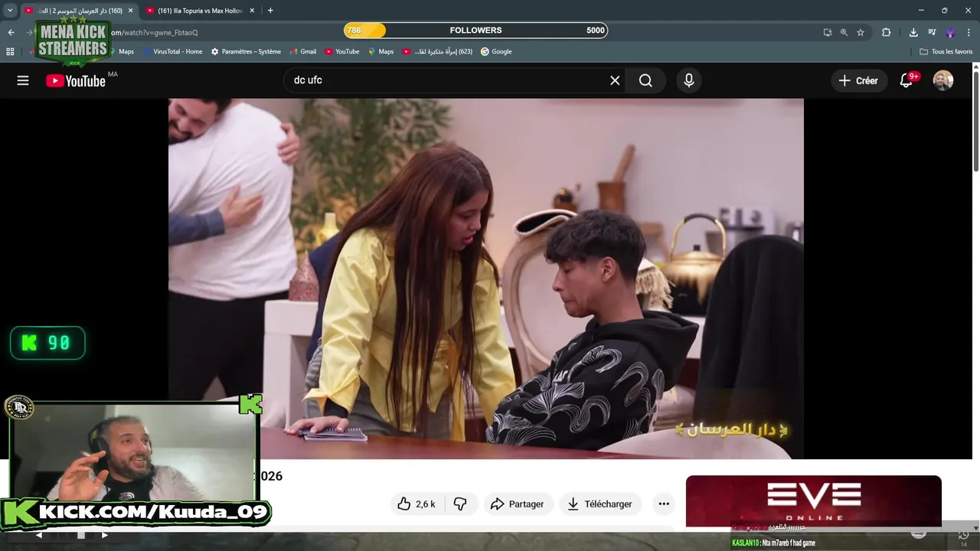Open the browser downloads icon
This screenshot has width=980, height=551.
[913, 32]
